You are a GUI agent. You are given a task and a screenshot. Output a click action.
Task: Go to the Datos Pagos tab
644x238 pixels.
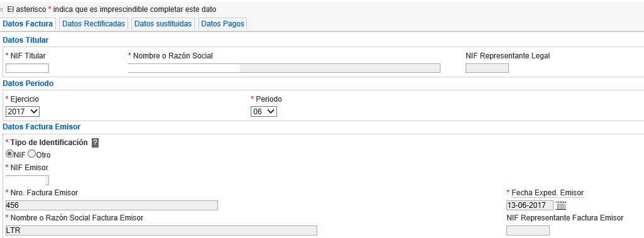222,24
